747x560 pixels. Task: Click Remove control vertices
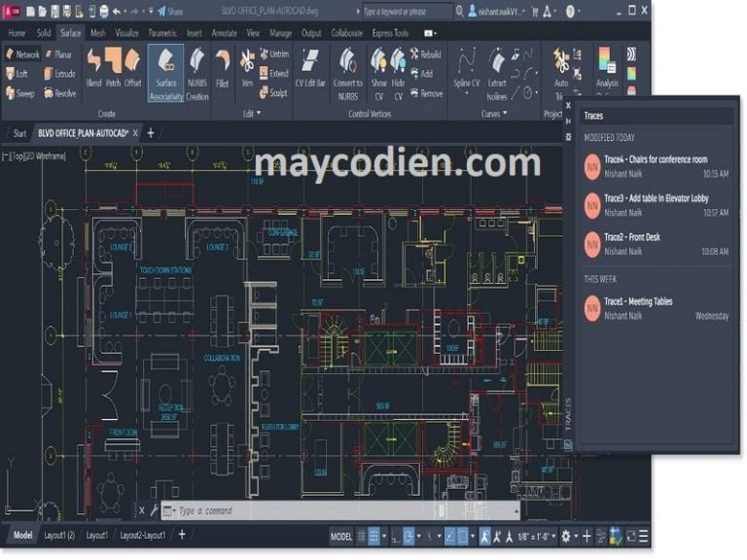point(427,93)
